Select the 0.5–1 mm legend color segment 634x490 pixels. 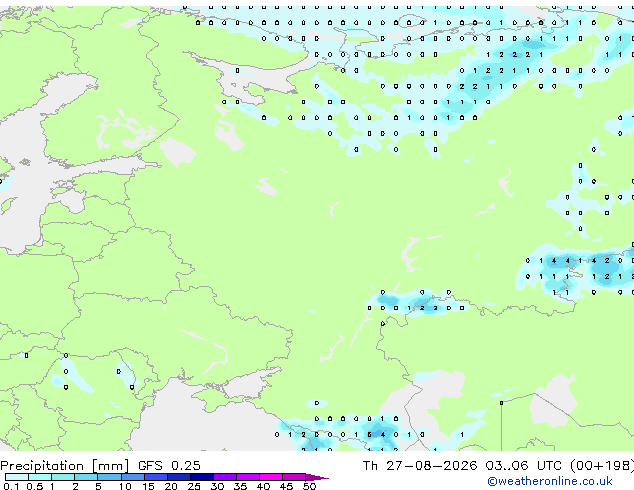(x=40, y=477)
